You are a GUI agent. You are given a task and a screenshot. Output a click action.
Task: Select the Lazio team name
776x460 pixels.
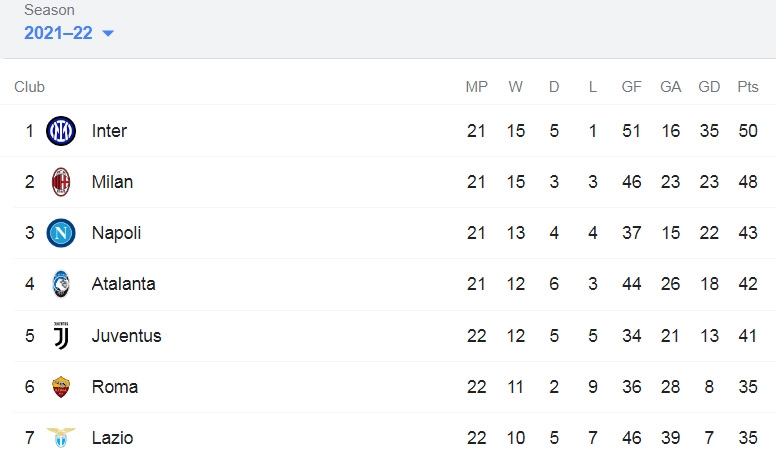pos(112,438)
